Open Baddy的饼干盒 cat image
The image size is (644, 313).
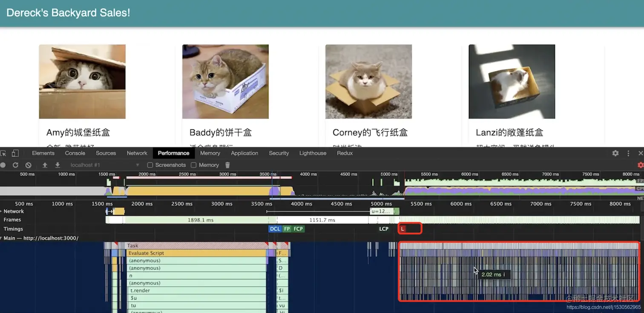click(x=225, y=81)
